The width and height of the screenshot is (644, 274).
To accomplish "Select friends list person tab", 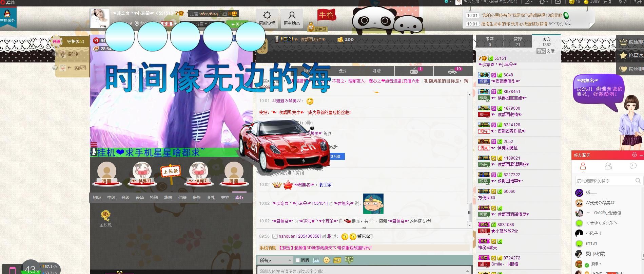I will coord(583,166).
